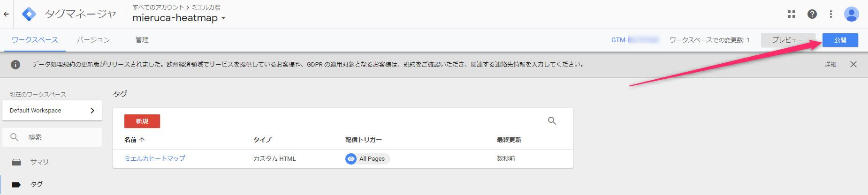Screen dimensions: 868x195
Task: Click the back arrow icon
Action: [6, 14]
